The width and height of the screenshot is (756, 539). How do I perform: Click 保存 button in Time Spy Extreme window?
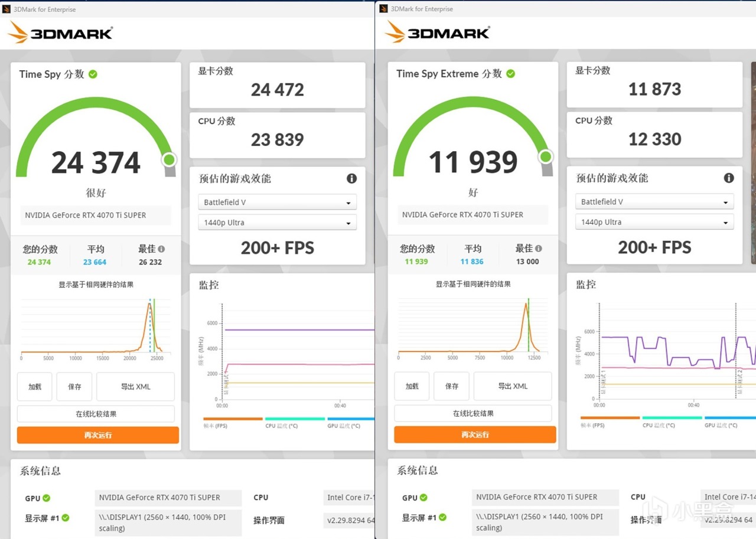(x=452, y=386)
